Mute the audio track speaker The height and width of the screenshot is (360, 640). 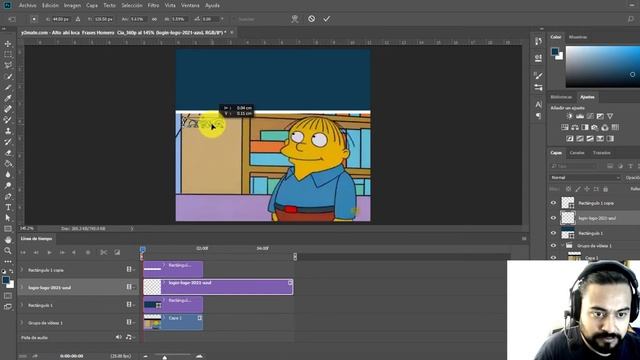tap(118, 337)
